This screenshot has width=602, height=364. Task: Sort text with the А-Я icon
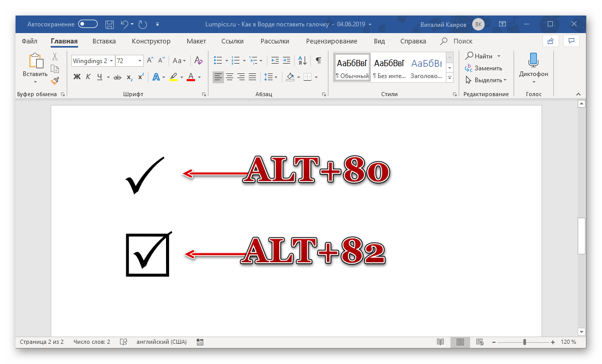303,60
